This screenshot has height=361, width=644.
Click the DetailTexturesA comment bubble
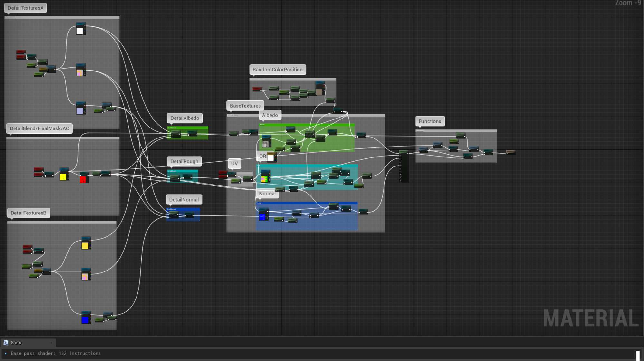pos(25,8)
